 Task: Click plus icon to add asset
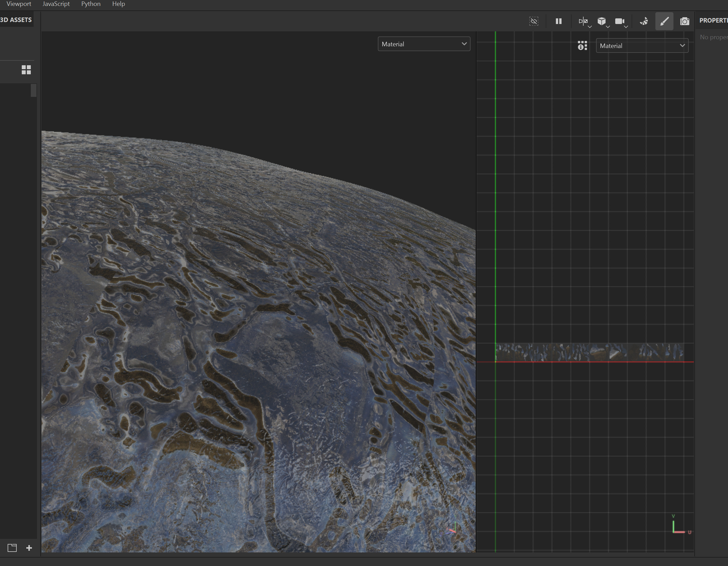click(29, 548)
